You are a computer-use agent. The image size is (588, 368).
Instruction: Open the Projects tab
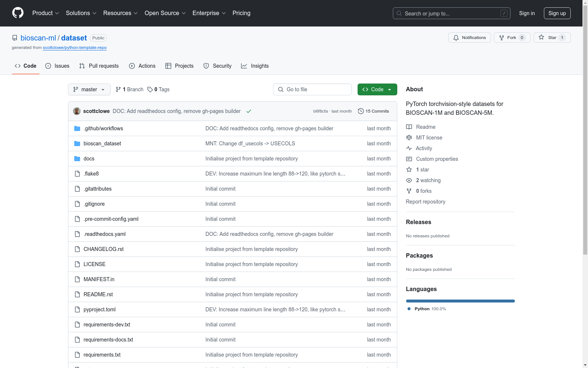click(x=179, y=66)
